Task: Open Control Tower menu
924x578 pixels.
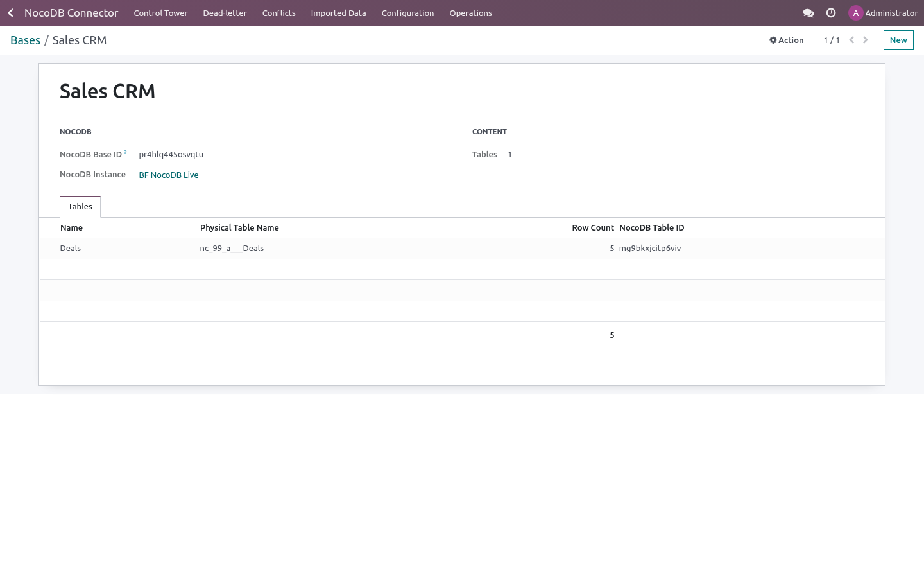Action: click(x=160, y=13)
